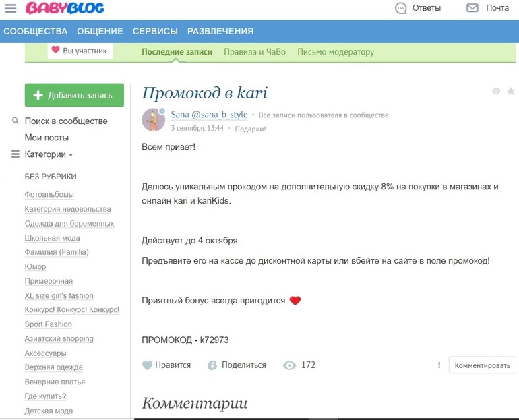Open Вечерние платья category

coord(55,382)
